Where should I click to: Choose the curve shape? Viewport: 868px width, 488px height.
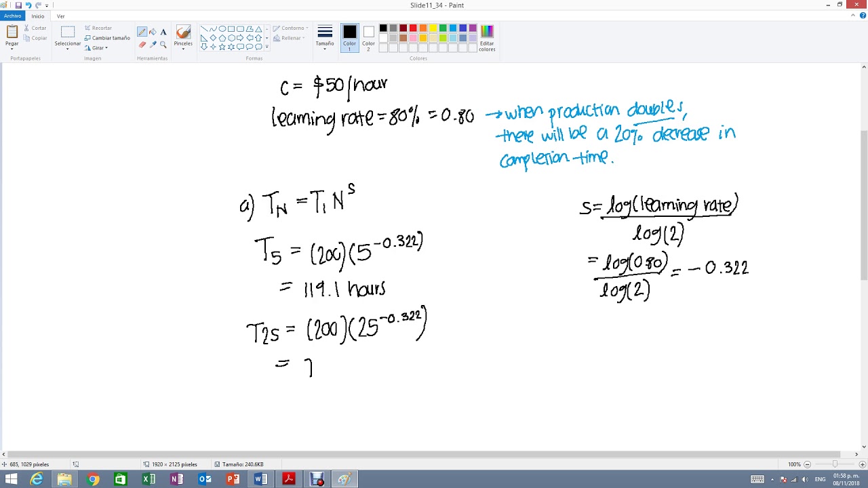[x=213, y=29]
